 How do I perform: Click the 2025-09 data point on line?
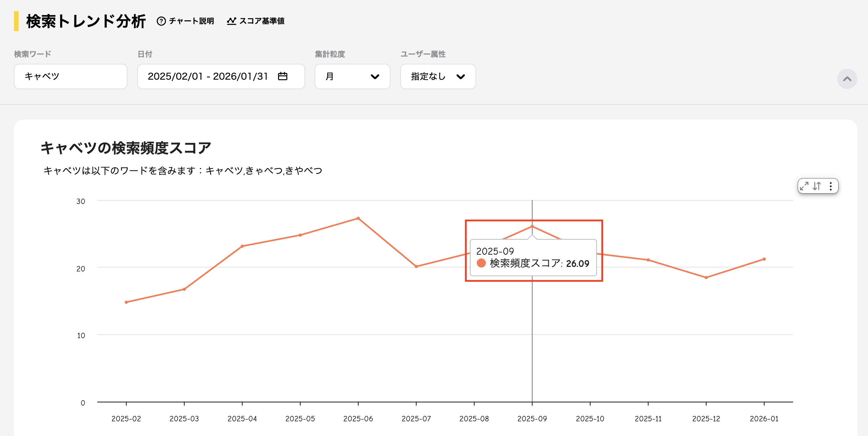pos(532,226)
